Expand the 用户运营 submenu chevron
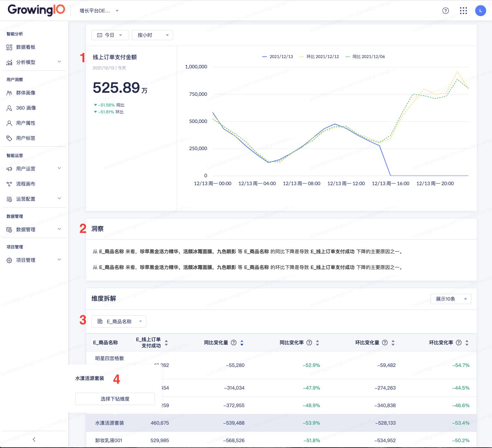 tap(59, 168)
